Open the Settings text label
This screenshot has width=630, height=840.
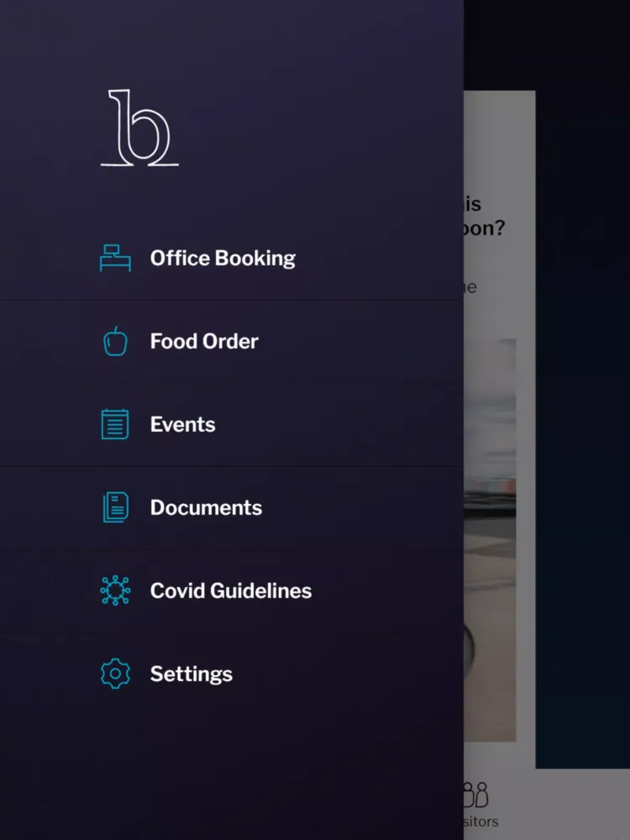192,674
